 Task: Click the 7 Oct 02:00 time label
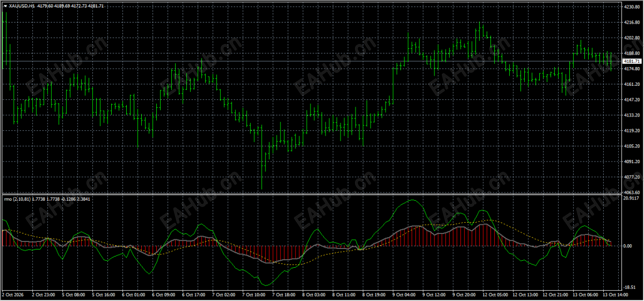223,295
